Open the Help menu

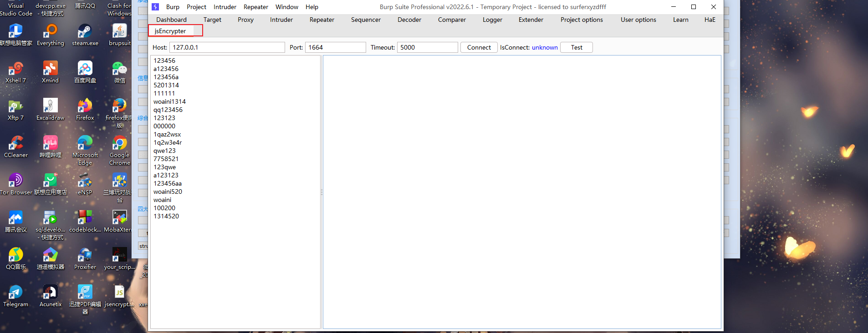312,7
